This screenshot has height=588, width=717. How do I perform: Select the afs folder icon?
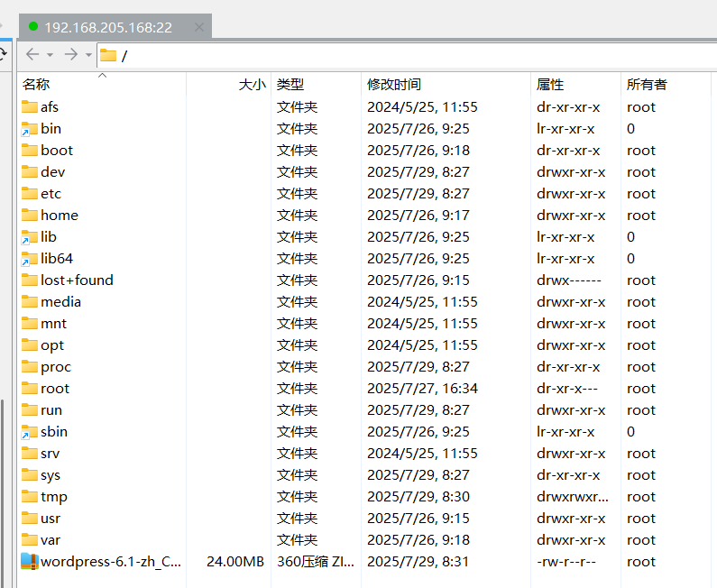click(x=30, y=106)
